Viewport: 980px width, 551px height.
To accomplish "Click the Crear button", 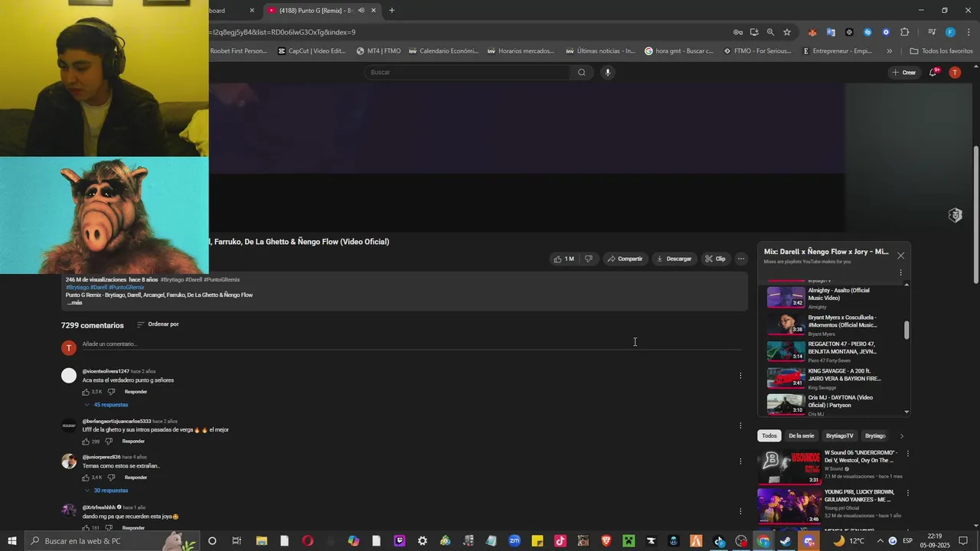I will (904, 72).
